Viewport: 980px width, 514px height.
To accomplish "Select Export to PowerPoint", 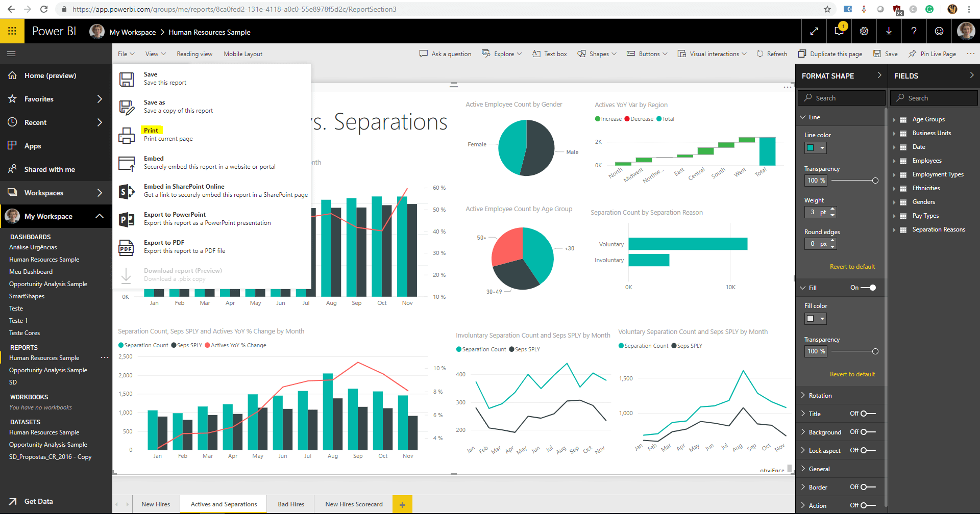I will 175,214.
